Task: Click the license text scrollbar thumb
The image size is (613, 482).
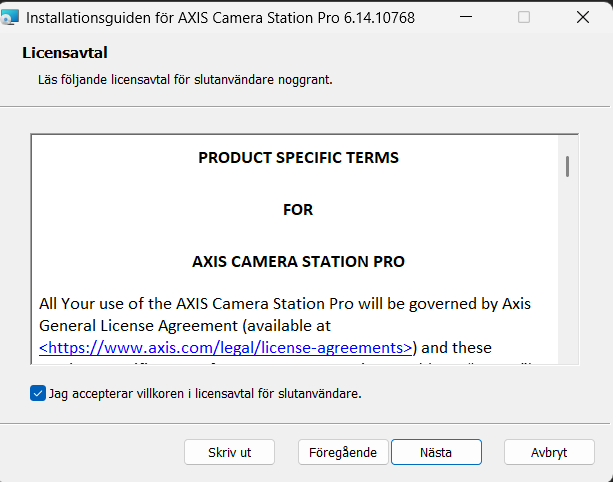Action: pos(568,166)
